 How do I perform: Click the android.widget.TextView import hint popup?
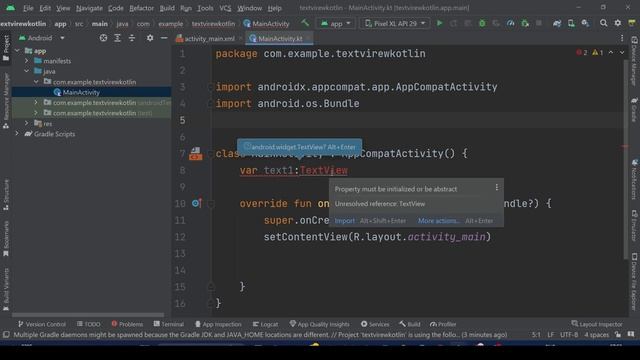[300, 147]
